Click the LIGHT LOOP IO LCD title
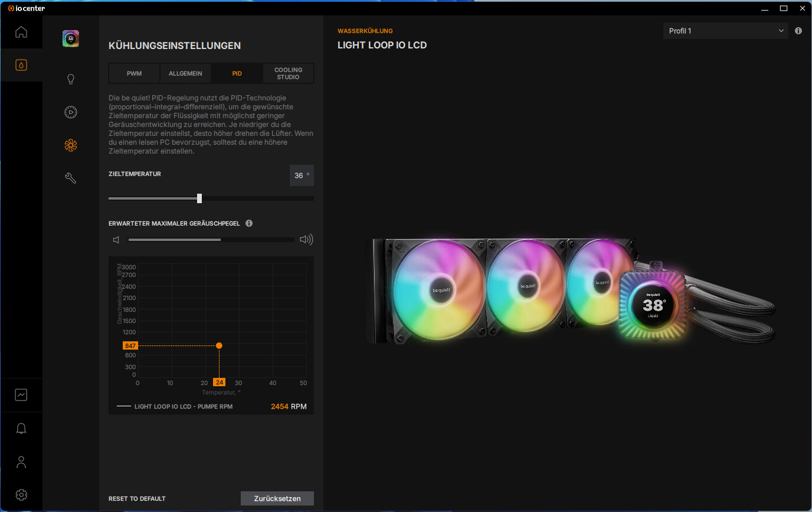 pyautogui.click(x=382, y=45)
